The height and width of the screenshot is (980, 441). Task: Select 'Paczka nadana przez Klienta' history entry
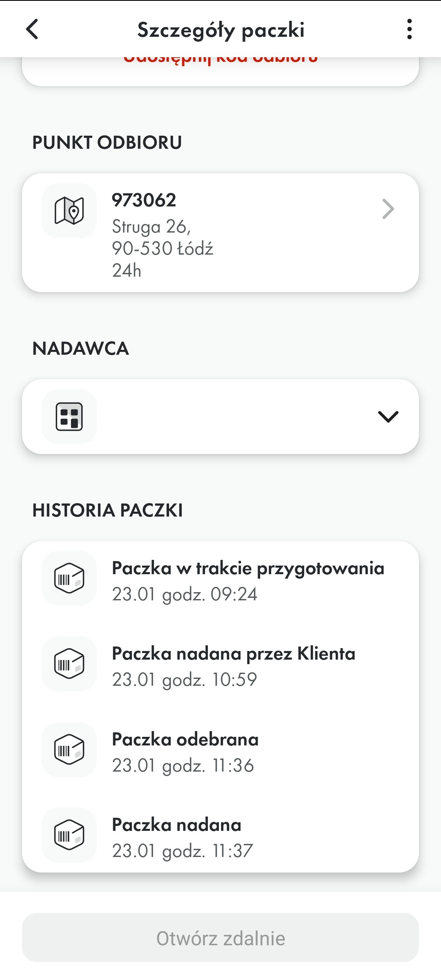[x=220, y=666]
